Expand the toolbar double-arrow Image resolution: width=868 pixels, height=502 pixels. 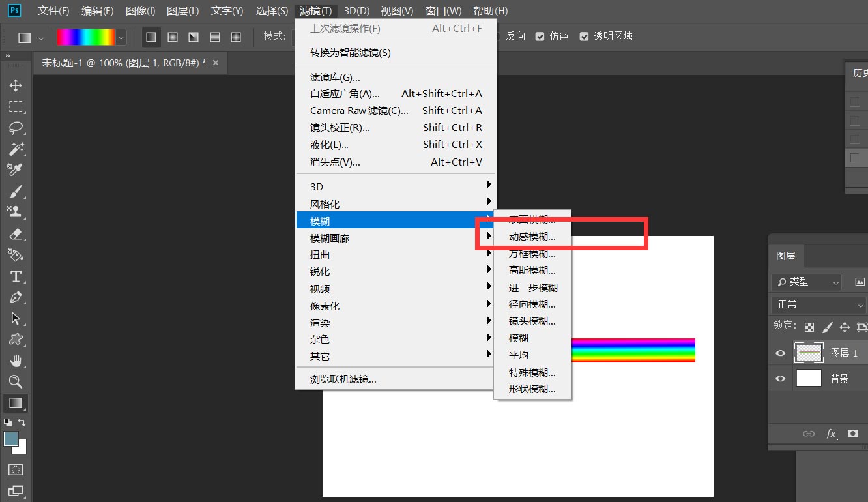pos(9,57)
